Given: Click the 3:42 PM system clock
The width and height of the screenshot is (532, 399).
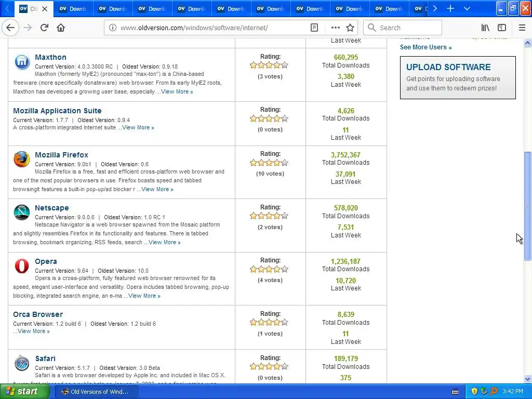Looking at the screenshot, I should tap(513, 391).
